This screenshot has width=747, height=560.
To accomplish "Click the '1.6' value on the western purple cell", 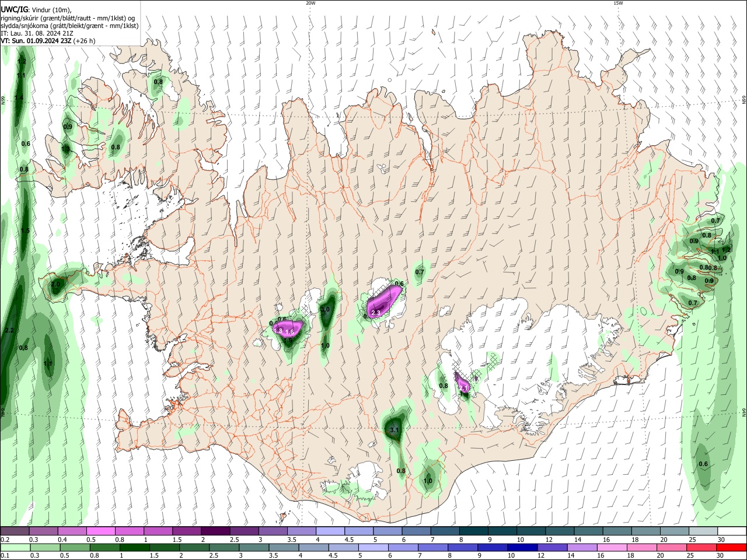I will (289, 331).
